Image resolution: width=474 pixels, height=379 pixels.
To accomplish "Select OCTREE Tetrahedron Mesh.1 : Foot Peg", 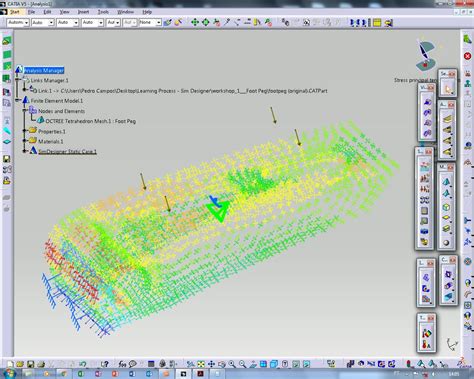I will (91, 121).
